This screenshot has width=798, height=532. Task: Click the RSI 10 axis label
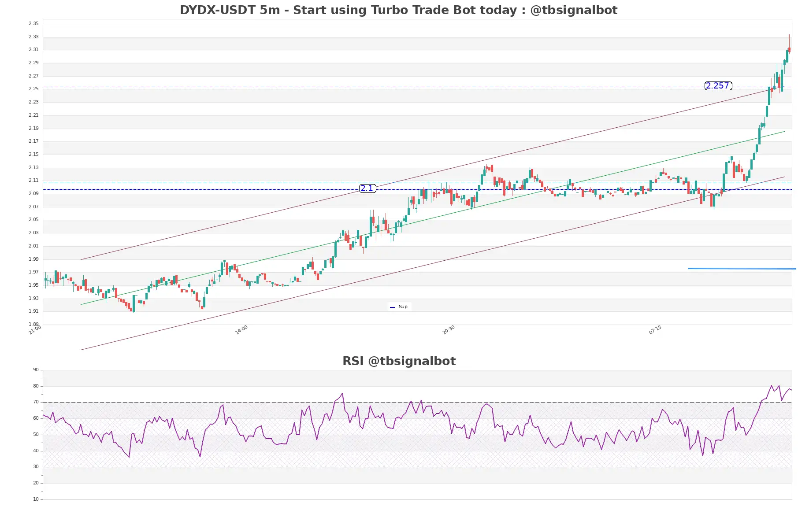pyautogui.click(x=36, y=499)
